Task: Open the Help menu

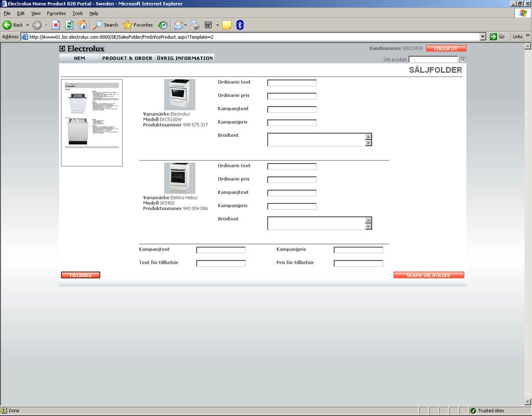Action: [x=94, y=14]
